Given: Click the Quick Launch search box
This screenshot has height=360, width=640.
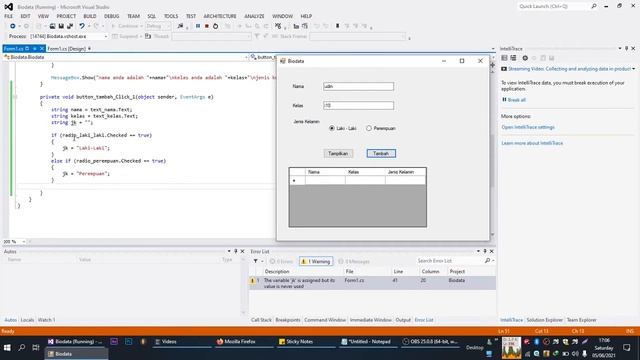Looking at the screenshot, I should [553, 6].
